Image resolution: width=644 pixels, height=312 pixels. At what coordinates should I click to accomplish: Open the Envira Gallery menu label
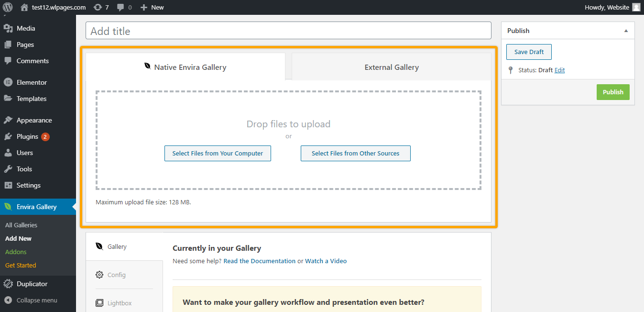[x=37, y=207]
